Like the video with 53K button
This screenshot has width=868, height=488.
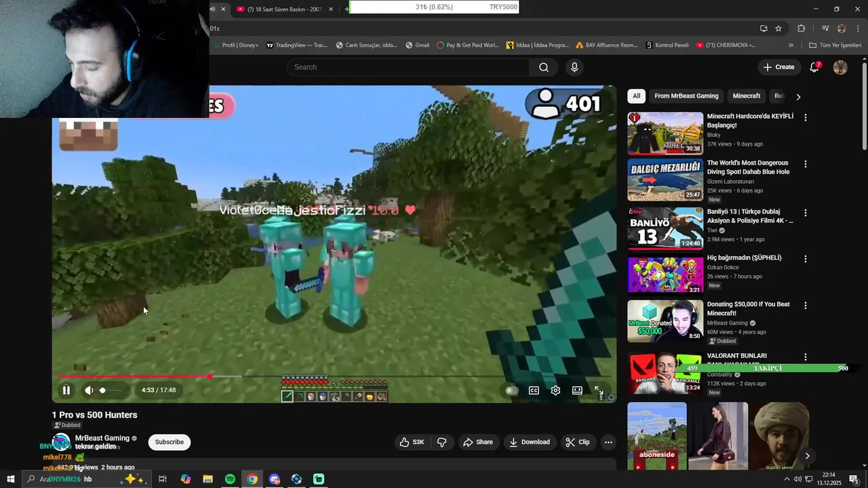(x=412, y=442)
